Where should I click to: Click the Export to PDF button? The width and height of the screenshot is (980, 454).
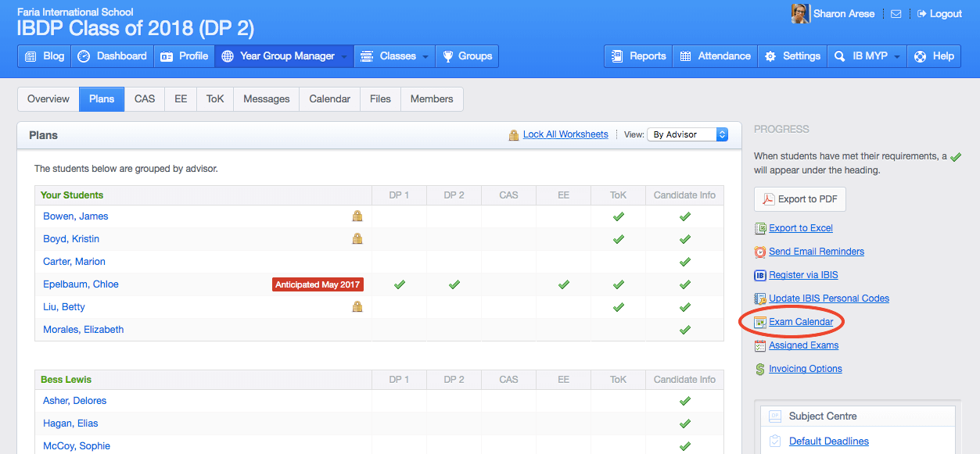click(x=799, y=199)
